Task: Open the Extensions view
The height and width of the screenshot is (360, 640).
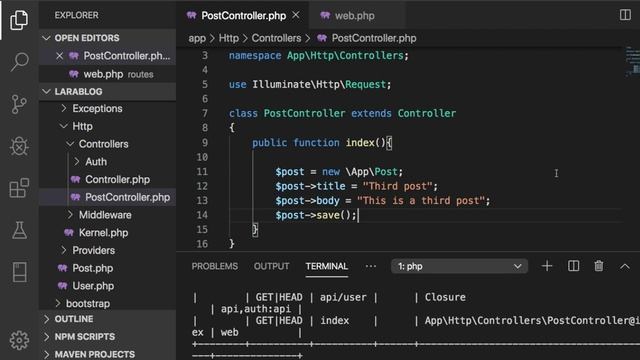Action: pyautogui.click(x=19, y=188)
